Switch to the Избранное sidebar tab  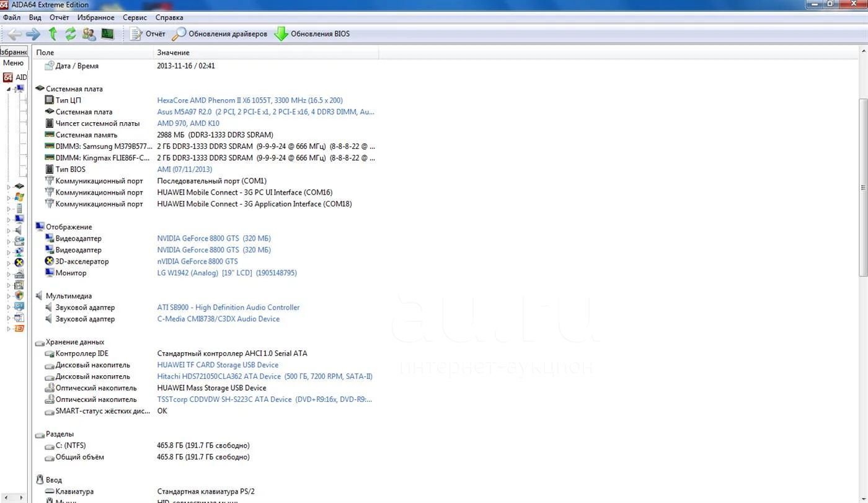point(14,52)
